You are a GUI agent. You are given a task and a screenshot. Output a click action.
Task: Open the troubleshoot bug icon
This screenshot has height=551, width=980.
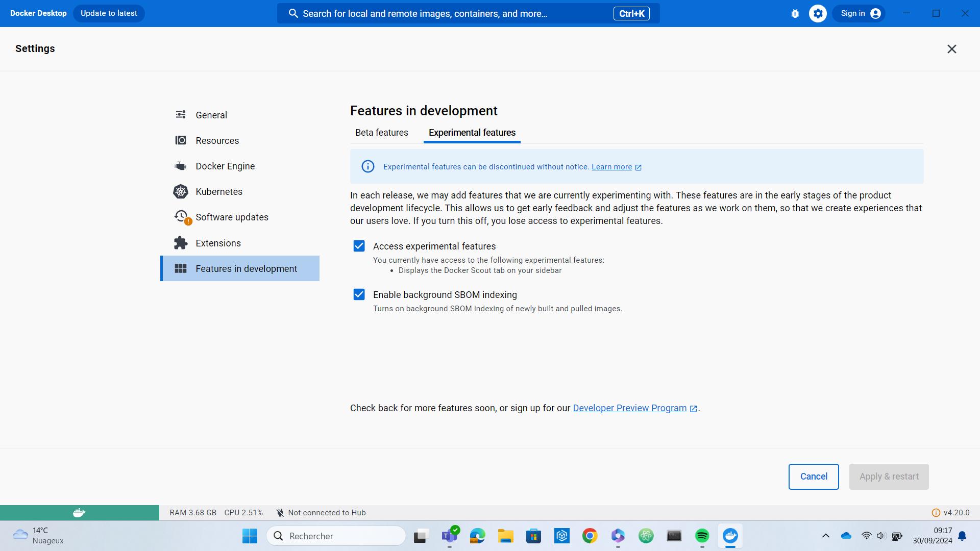coord(795,14)
